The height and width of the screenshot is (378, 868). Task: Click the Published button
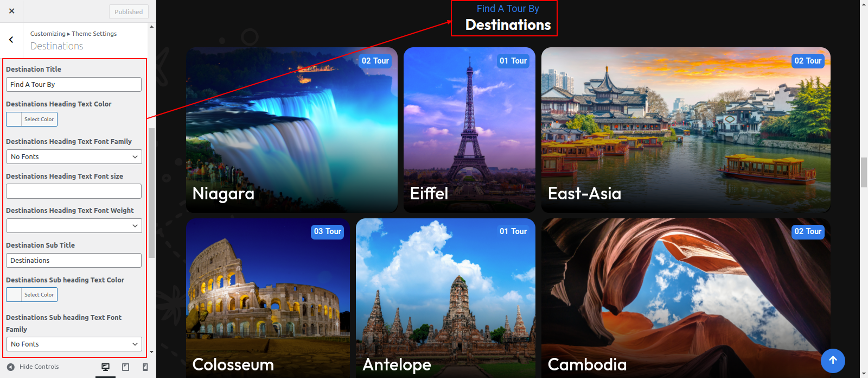click(x=129, y=12)
